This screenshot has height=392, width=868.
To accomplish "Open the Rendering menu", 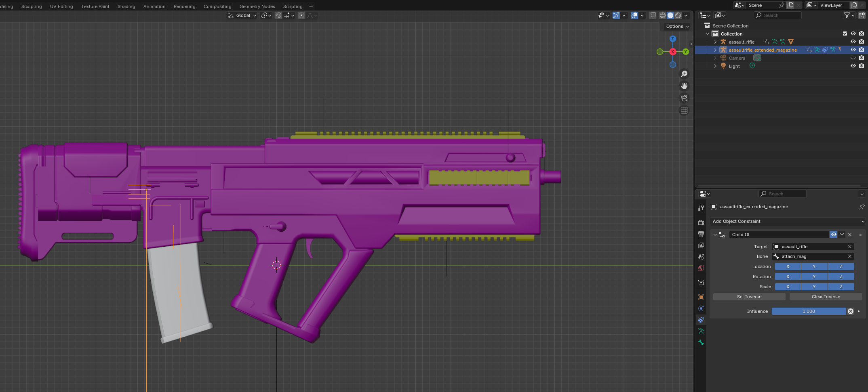I will click(x=184, y=6).
